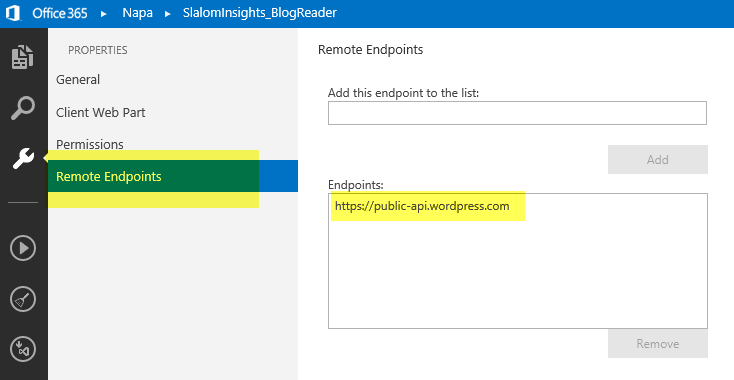Run project using the play icon

(x=23, y=248)
